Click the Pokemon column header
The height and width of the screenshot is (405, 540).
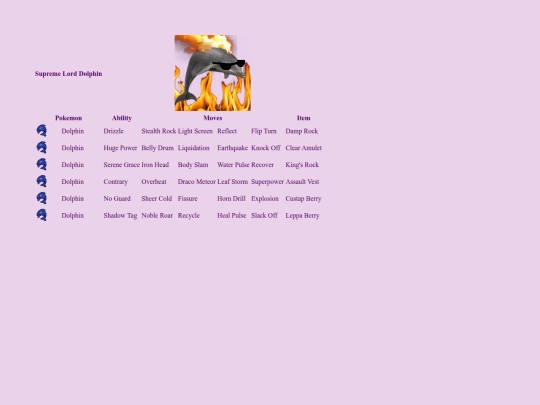point(69,118)
